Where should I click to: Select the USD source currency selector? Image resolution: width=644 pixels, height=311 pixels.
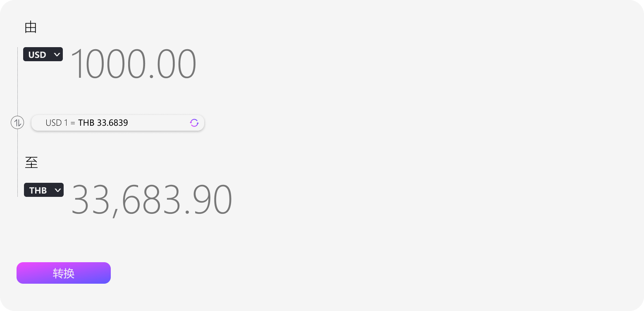point(43,54)
